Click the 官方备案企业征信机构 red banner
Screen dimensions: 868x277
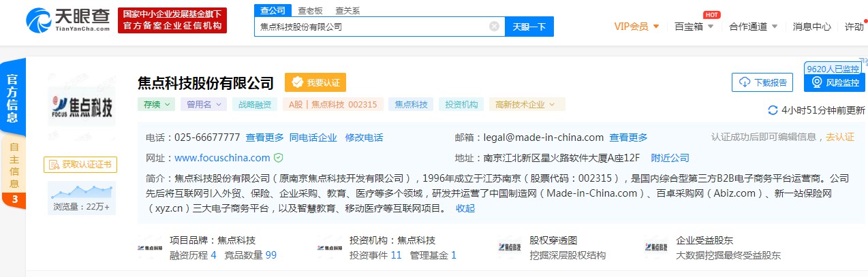172,20
